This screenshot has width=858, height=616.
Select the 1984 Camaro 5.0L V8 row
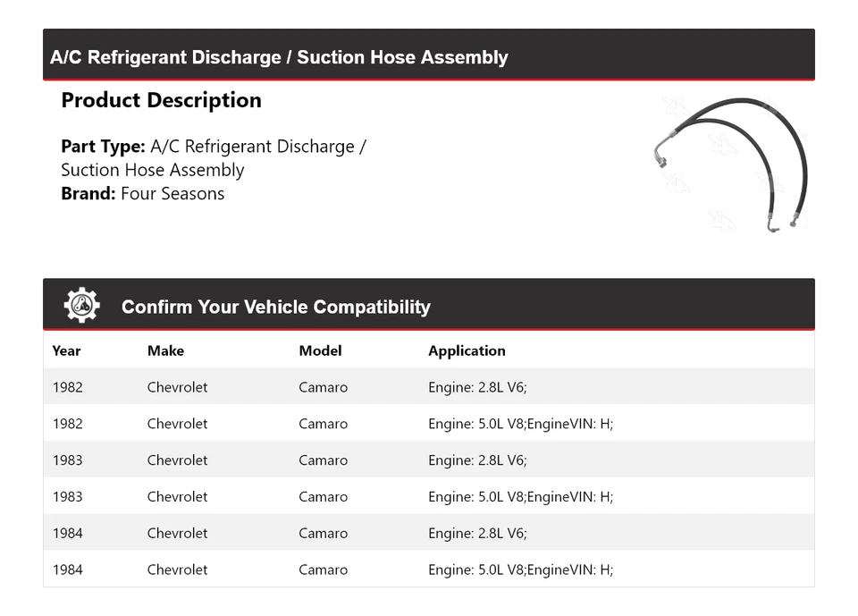(429, 570)
